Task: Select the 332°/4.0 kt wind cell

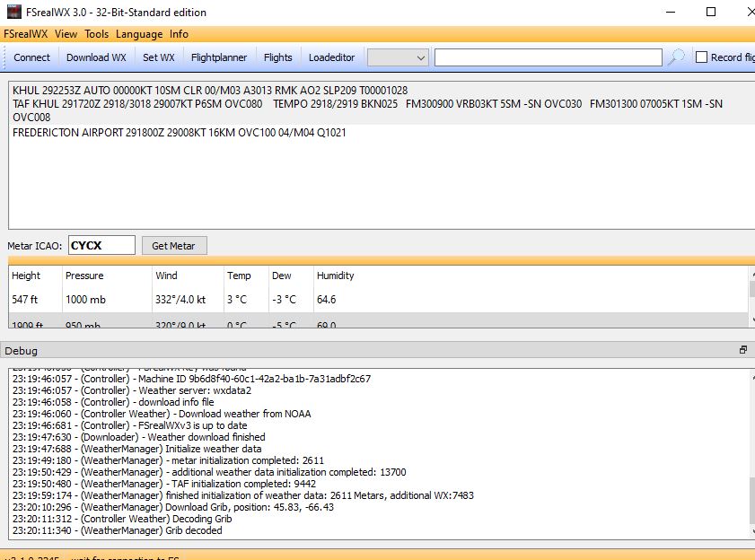Action: [x=180, y=300]
